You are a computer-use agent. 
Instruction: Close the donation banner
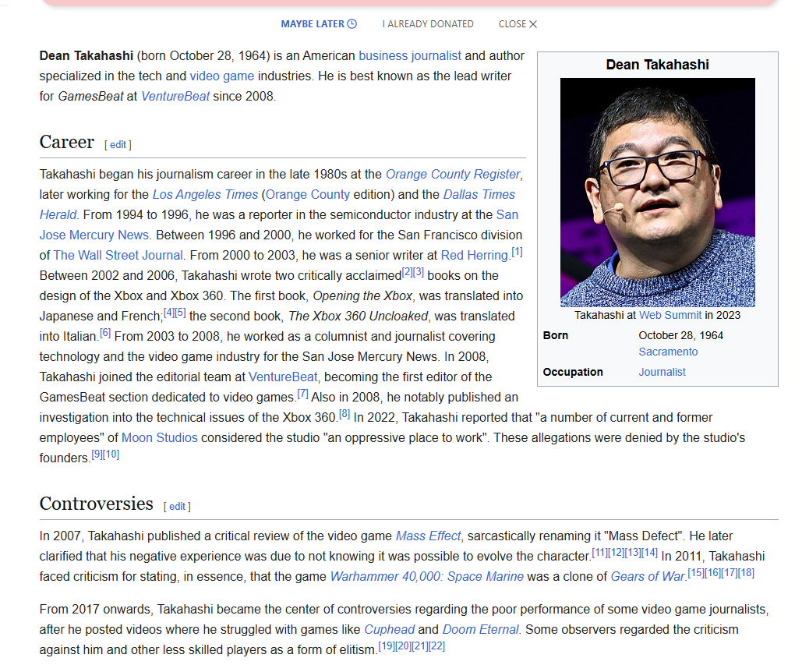[518, 24]
